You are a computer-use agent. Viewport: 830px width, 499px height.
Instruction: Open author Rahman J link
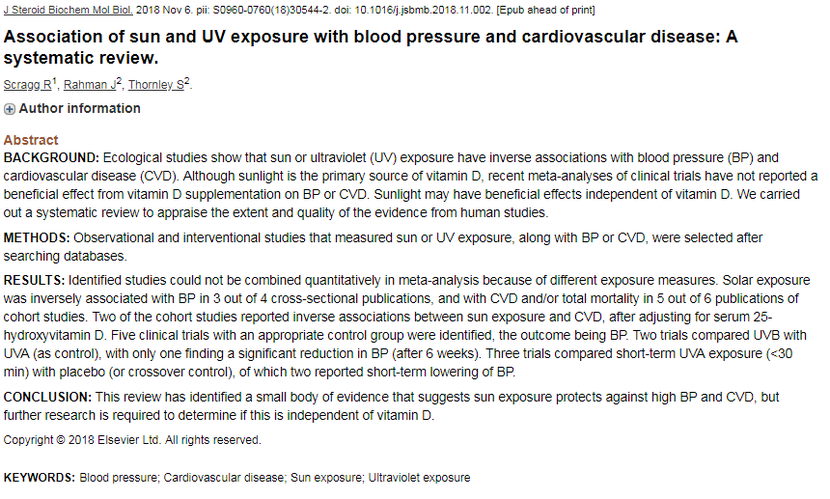90,85
